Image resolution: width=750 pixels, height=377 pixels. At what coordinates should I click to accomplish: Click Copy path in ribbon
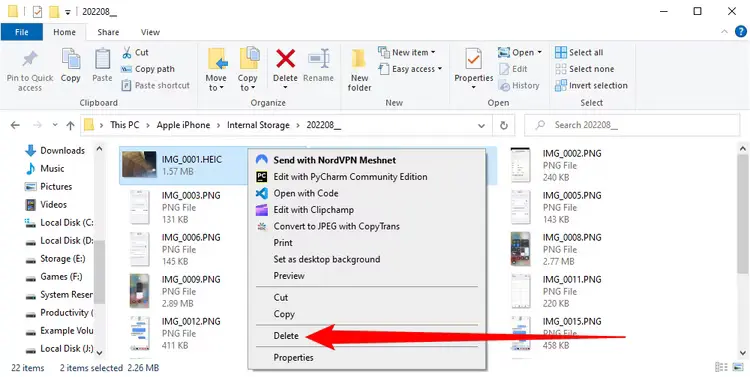point(148,69)
